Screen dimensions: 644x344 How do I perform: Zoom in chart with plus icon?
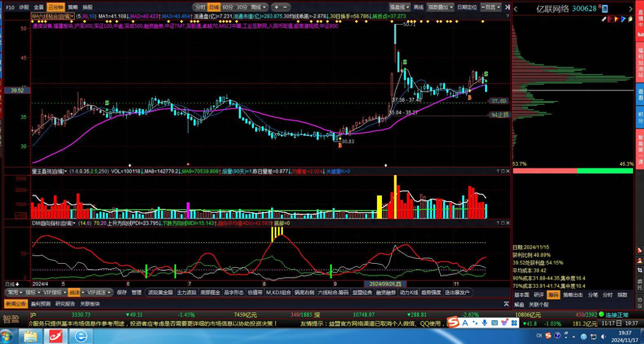coord(276,7)
